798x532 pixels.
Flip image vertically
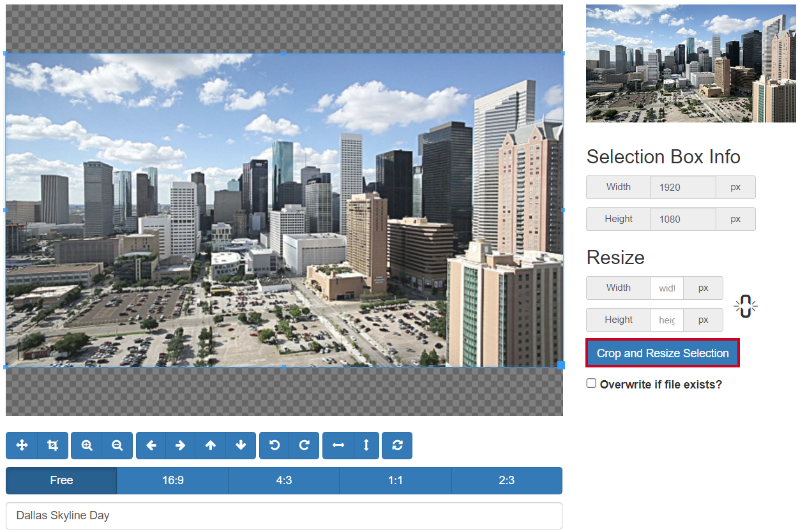366,445
